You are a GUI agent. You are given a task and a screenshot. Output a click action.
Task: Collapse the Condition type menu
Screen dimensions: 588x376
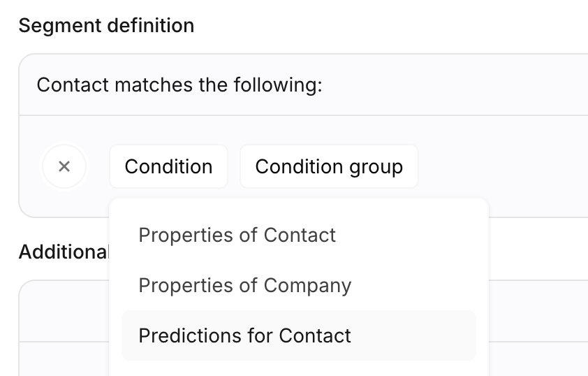click(168, 166)
